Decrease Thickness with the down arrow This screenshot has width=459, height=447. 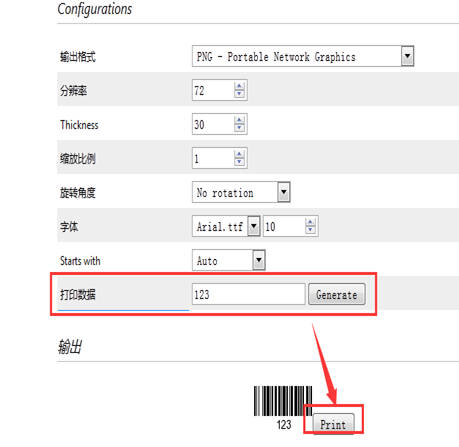[239, 128]
